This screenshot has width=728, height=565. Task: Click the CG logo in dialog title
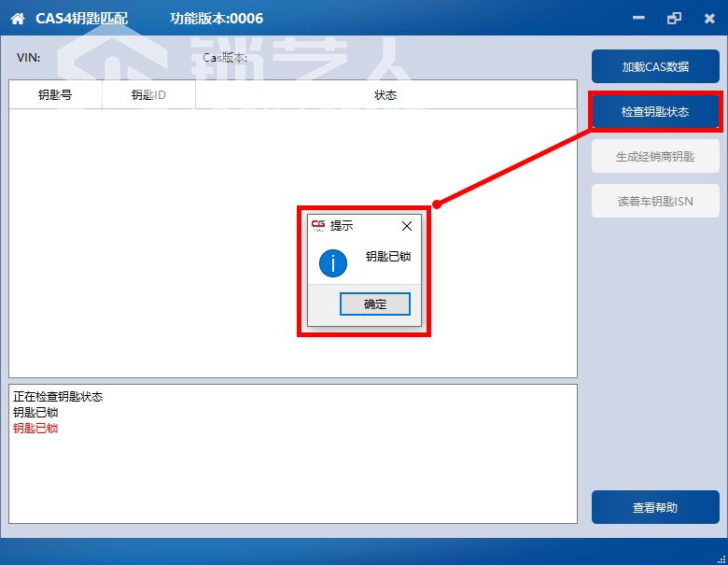(318, 225)
